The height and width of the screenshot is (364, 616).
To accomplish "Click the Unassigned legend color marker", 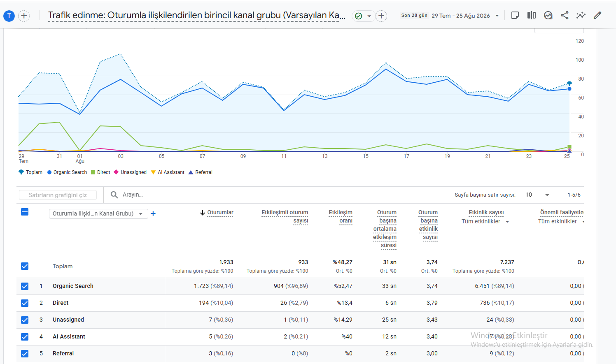I will point(116,172).
